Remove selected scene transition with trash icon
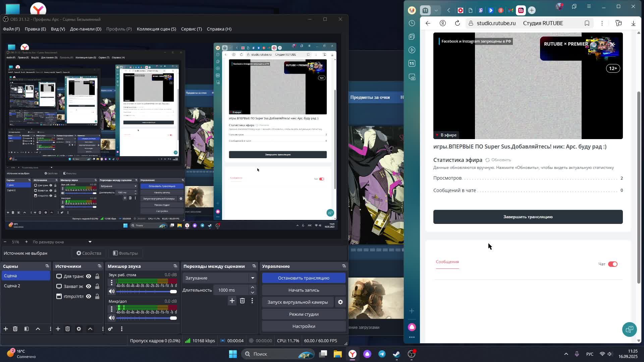644x362 pixels. [x=242, y=301]
